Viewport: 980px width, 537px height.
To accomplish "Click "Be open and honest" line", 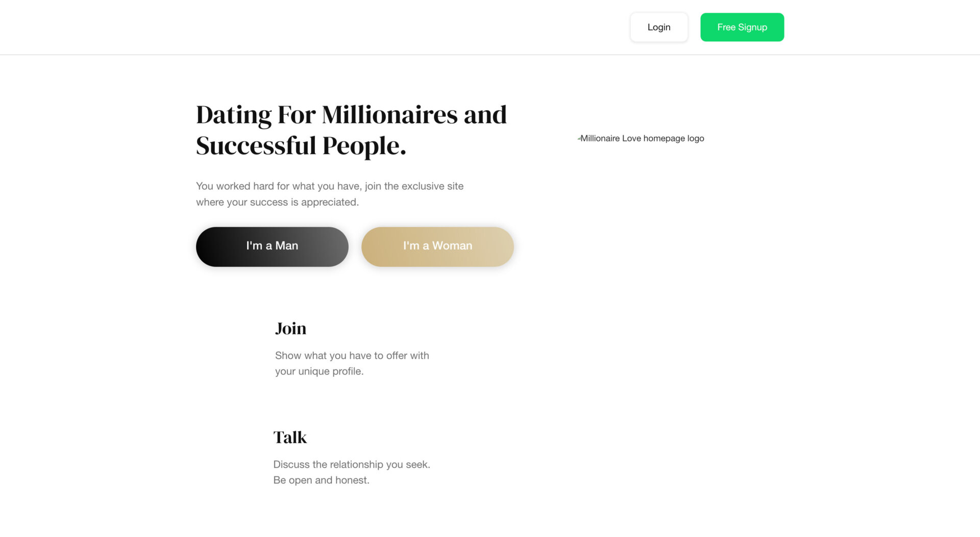I will click(x=321, y=480).
